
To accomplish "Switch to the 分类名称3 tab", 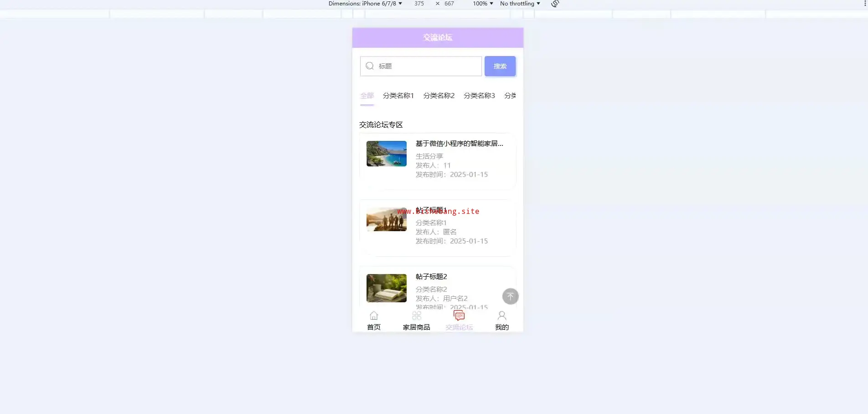I will pos(479,96).
